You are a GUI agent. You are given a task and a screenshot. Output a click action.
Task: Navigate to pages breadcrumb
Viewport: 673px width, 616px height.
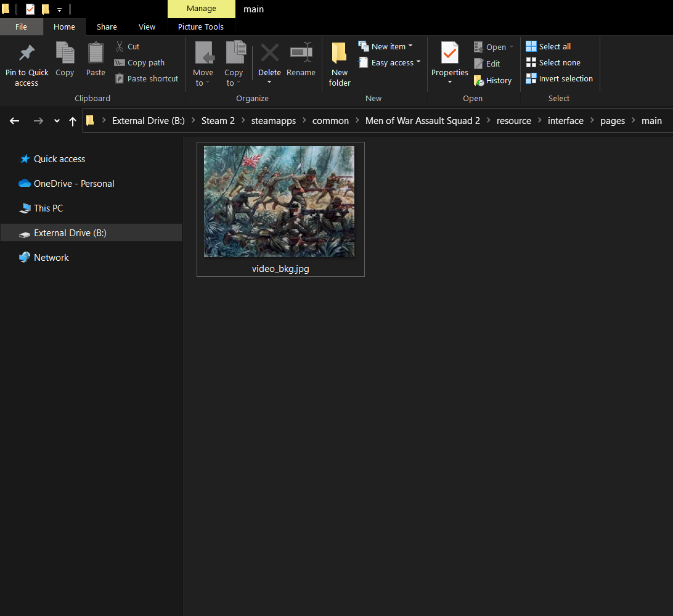click(x=613, y=121)
